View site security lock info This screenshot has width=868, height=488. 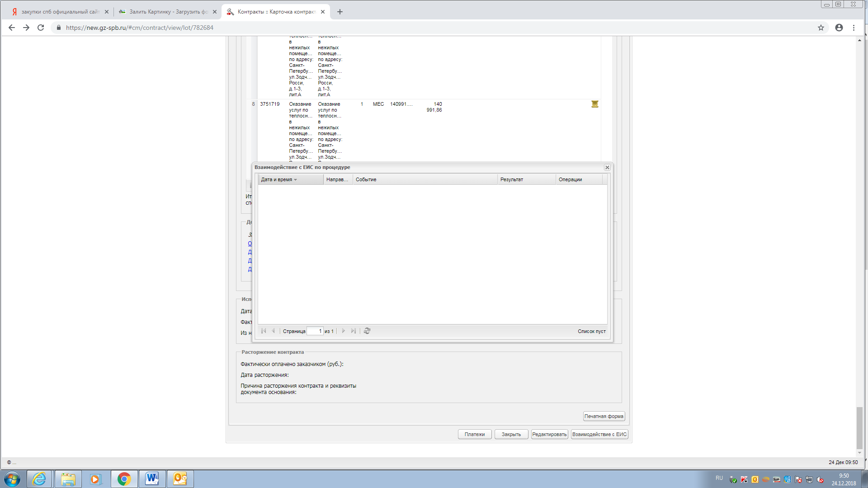(x=58, y=28)
